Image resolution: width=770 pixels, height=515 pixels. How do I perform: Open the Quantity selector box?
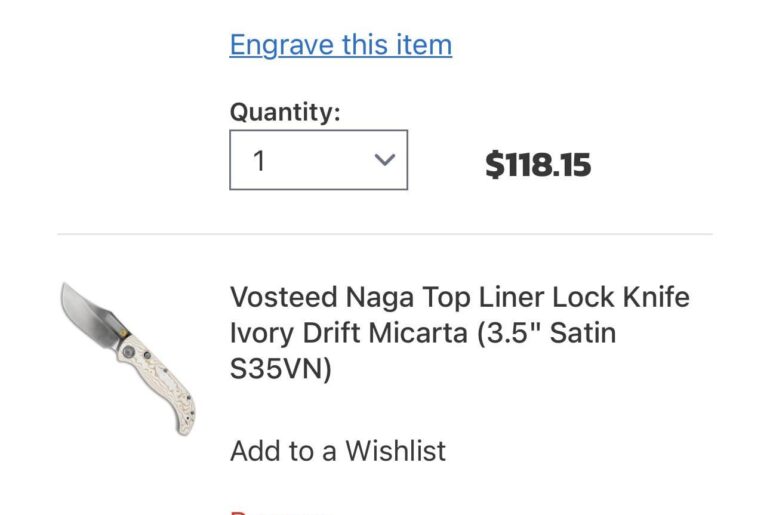tap(318, 160)
